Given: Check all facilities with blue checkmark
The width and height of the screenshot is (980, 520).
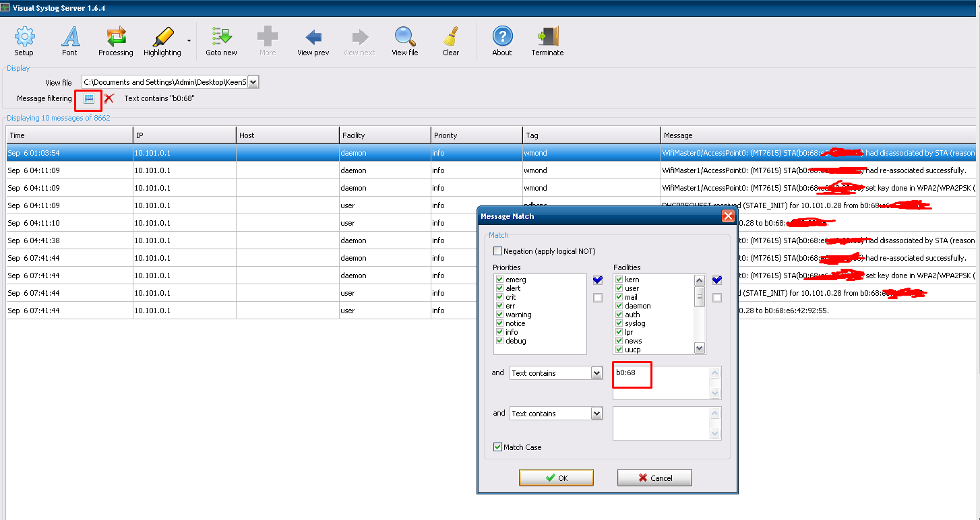Looking at the screenshot, I should 716,280.
